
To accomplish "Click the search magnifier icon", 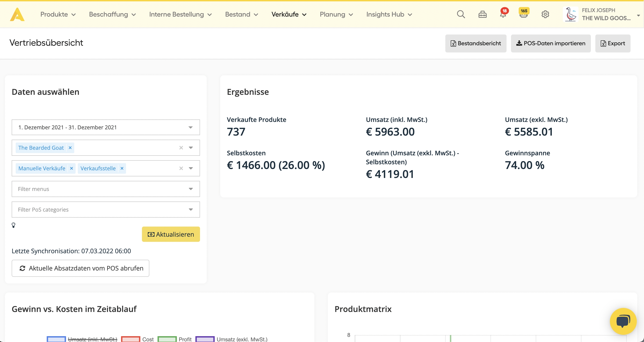I will click(461, 15).
